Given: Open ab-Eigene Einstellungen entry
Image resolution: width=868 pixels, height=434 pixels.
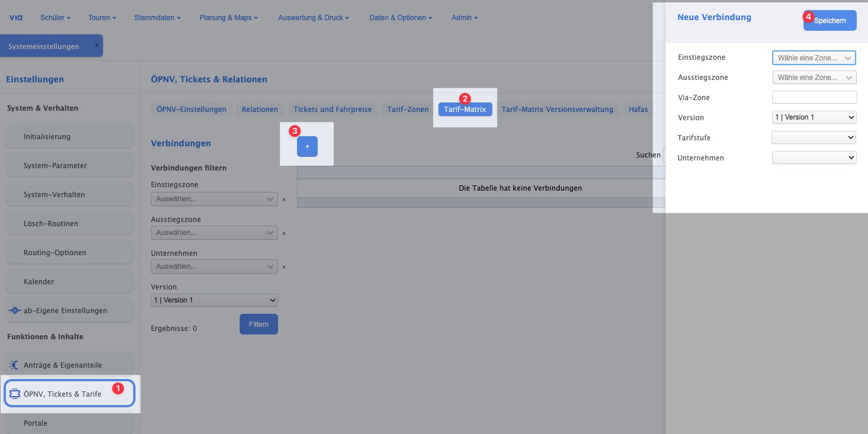Looking at the screenshot, I should (x=69, y=310).
